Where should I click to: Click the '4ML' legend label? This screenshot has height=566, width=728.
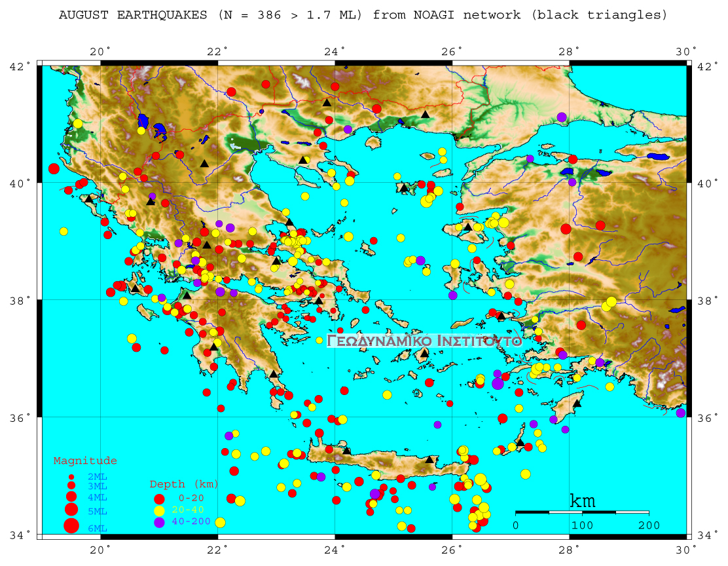pos(98,497)
